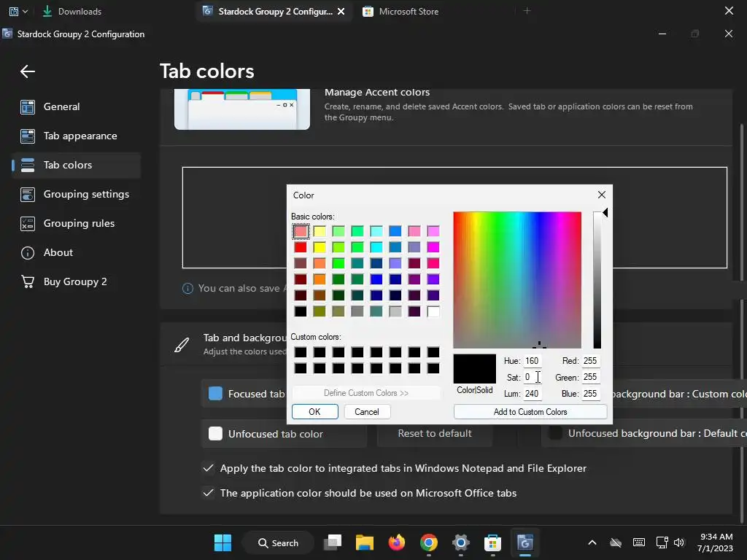Viewport: 747px width, 560px height.
Task: Select the bright yellow basic color
Action: [320, 247]
